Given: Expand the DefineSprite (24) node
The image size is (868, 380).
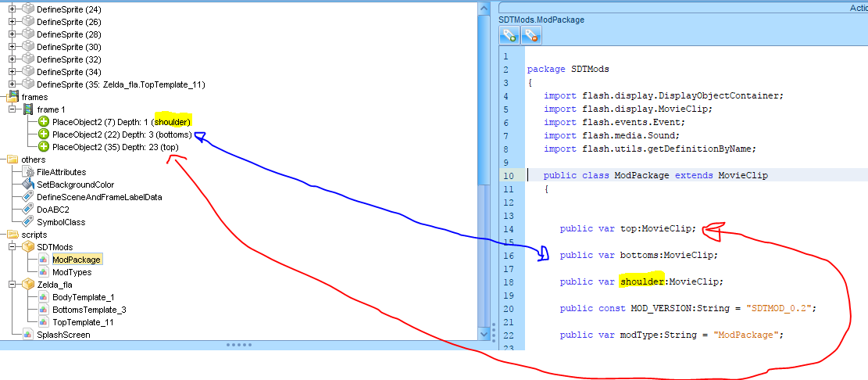Looking at the screenshot, I should pos(12,9).
